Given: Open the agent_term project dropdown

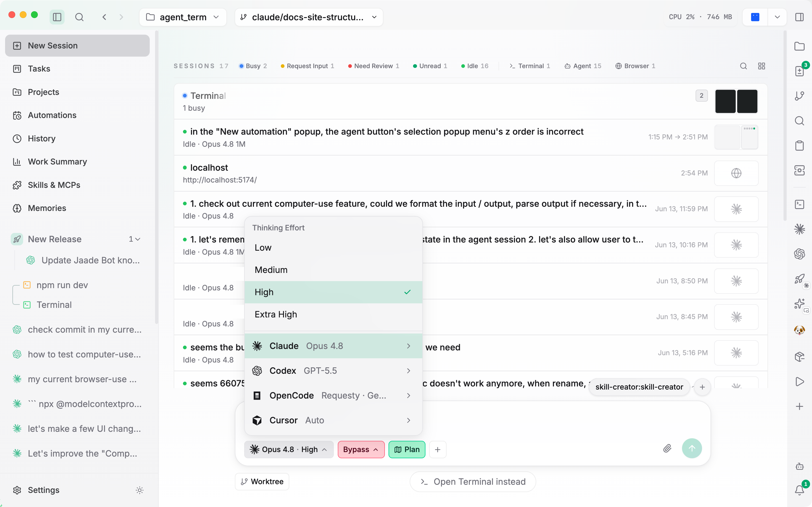Looking at the screenshot, I should point(183,17).
